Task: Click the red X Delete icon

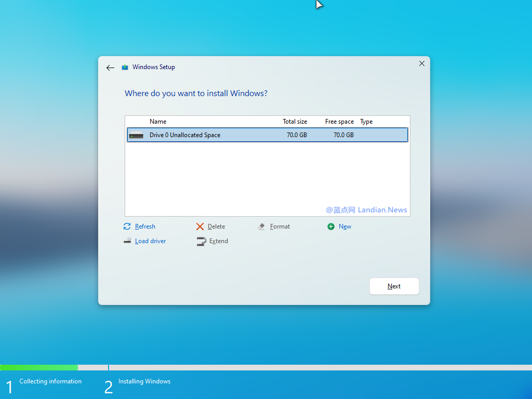Action: pyautogui.click(x=200, y=227)
